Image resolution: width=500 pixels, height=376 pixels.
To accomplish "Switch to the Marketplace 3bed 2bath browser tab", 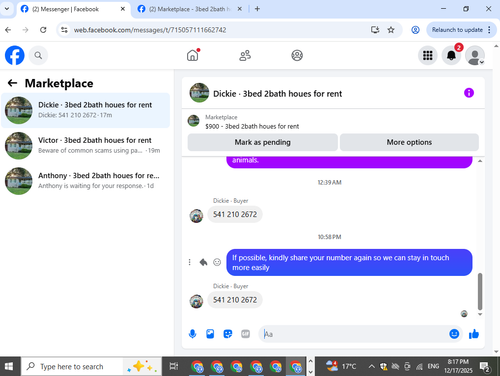I will pyautogui.click(x=190, y=9).
